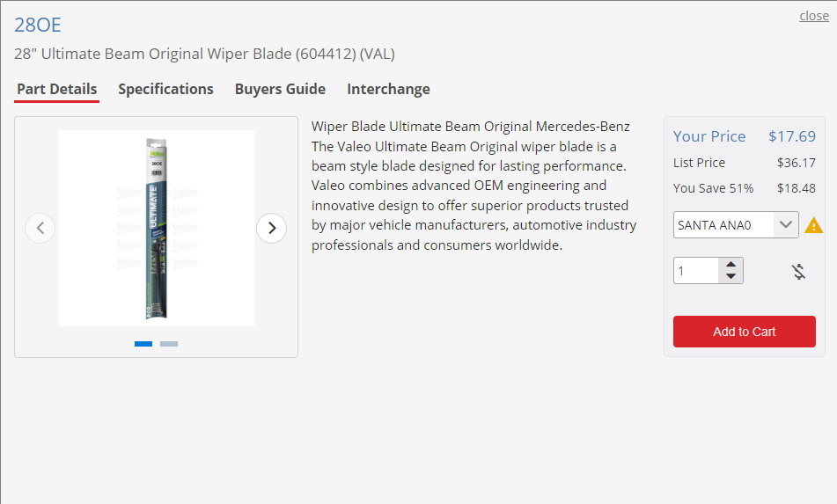The image size is (837, 504).
Task: Open the 28OE part number link
Action: (37, 25)
